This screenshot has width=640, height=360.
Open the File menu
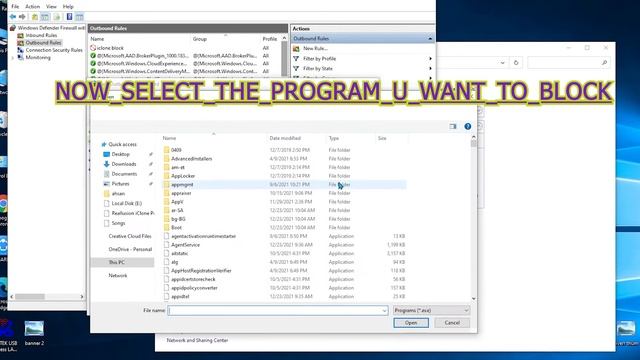click(x=15, y=7)
